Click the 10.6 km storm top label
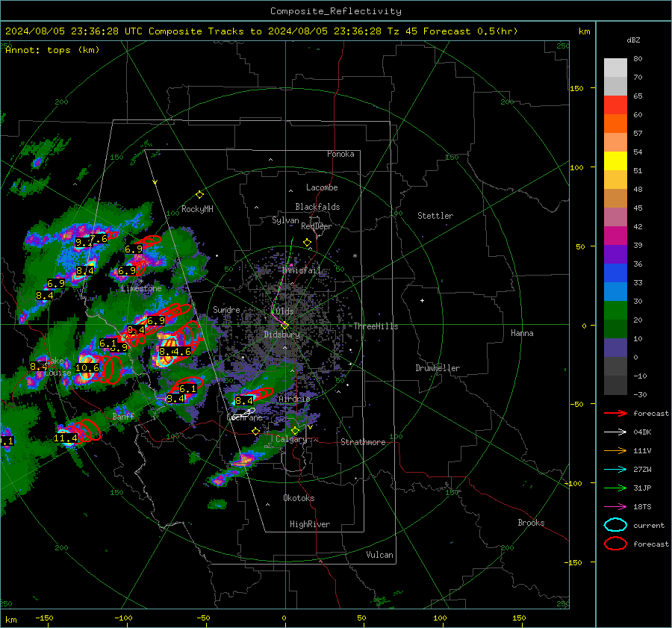 click(87, 368)
